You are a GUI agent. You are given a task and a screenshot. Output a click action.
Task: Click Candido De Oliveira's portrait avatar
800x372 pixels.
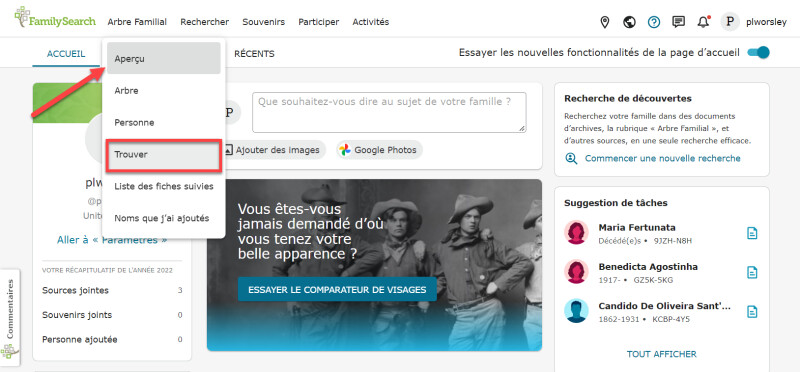(x=577, y=311)
